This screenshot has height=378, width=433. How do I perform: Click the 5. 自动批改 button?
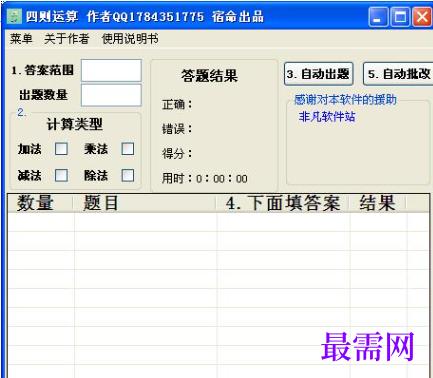point(398,74)
